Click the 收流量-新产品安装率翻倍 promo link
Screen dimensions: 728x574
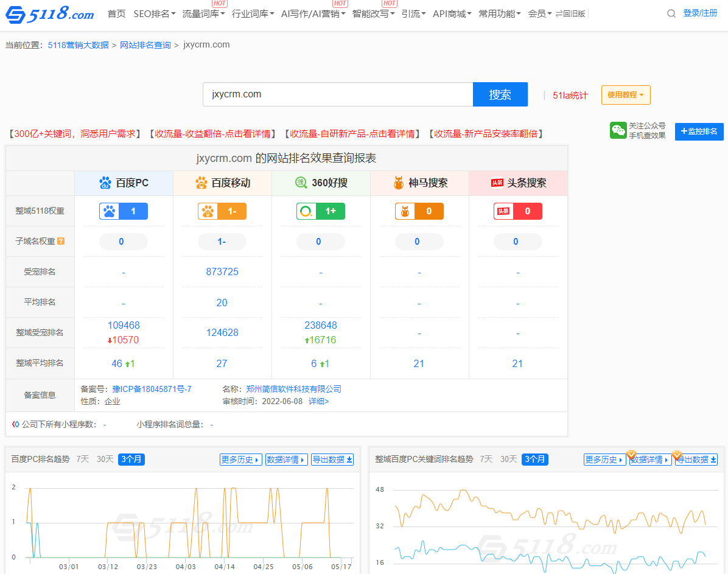pos(486,134)
